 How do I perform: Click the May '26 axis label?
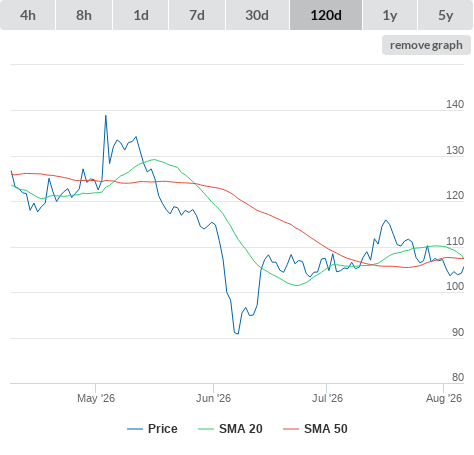click(x=96, y=398)
